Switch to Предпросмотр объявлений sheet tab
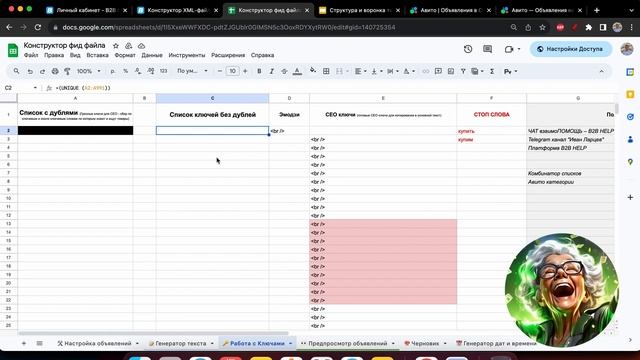Image resolution: width=640 pixels, height=360 pixels. [x=347, y=343]
